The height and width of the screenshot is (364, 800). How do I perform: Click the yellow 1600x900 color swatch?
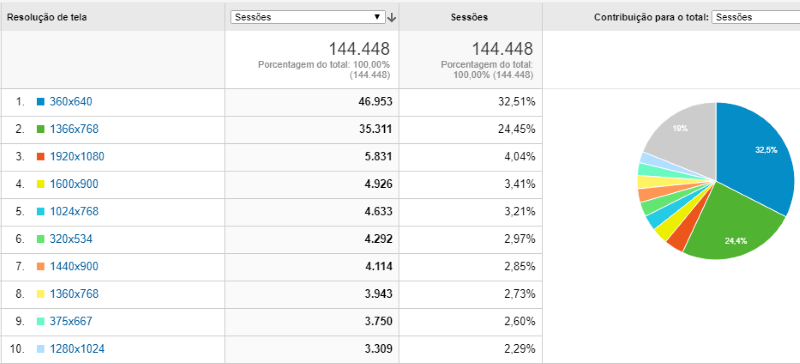[41, 184]
